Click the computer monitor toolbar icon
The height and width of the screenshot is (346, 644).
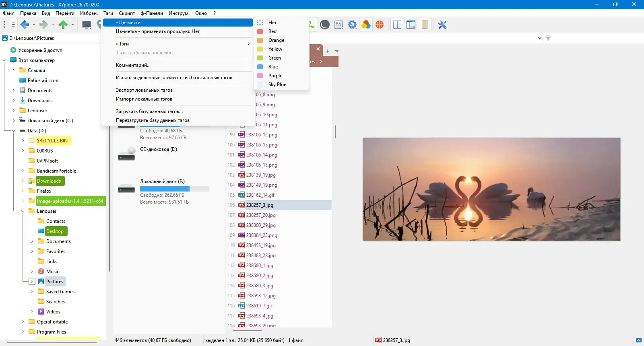click(87, 25)
